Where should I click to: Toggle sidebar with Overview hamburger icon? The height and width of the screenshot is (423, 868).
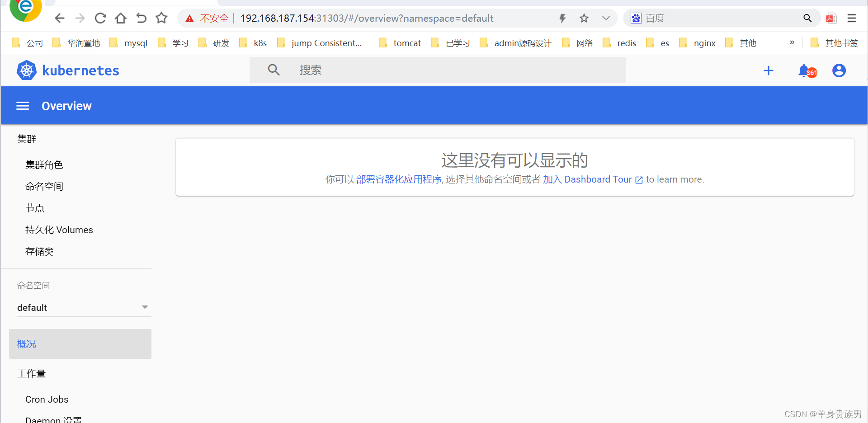click(23, 106)
